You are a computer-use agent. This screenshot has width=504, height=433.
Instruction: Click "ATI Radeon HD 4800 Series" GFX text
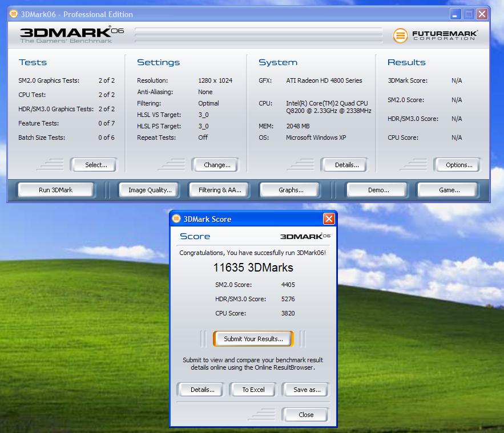324,80
